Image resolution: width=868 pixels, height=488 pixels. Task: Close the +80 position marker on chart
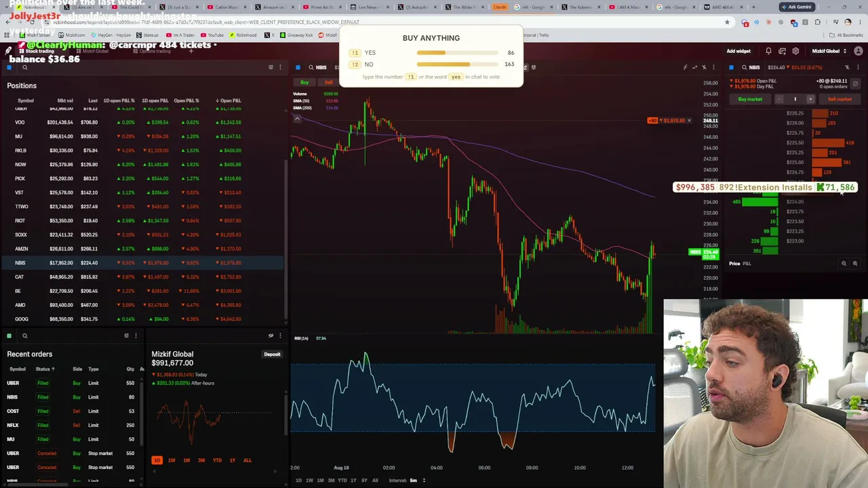689,121
